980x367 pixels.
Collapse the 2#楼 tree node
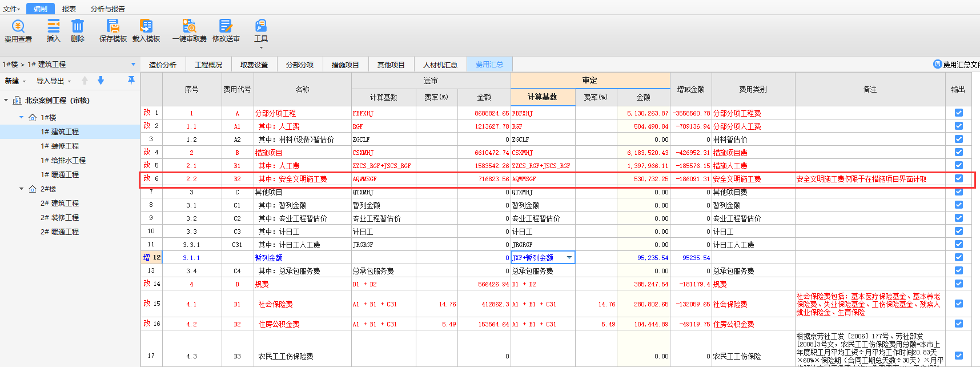pos(22,189)
